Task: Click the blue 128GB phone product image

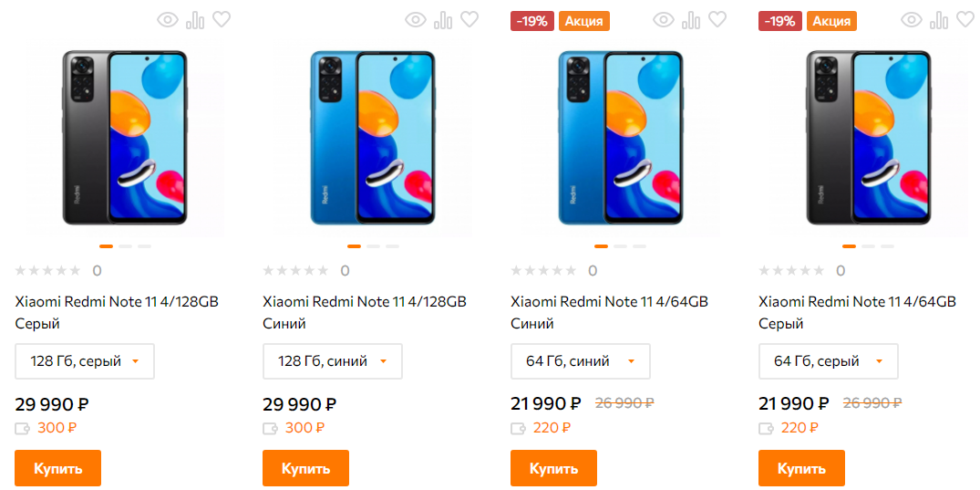Action: (x=373, y=138)
